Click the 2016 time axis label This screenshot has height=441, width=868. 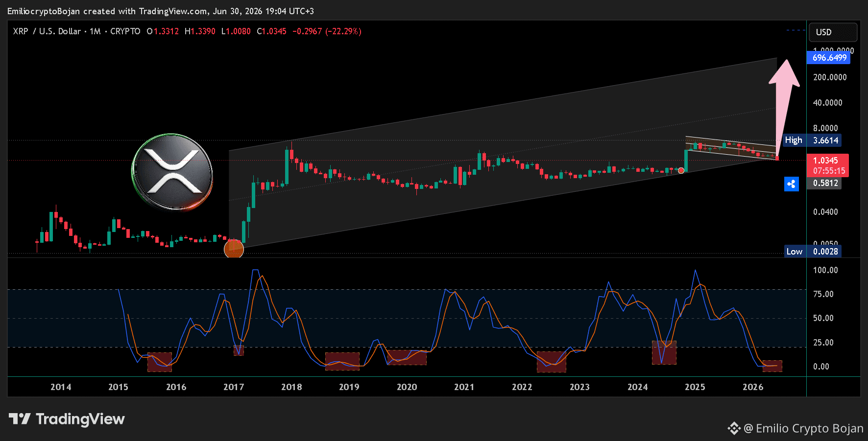click(x=176, y=387)
